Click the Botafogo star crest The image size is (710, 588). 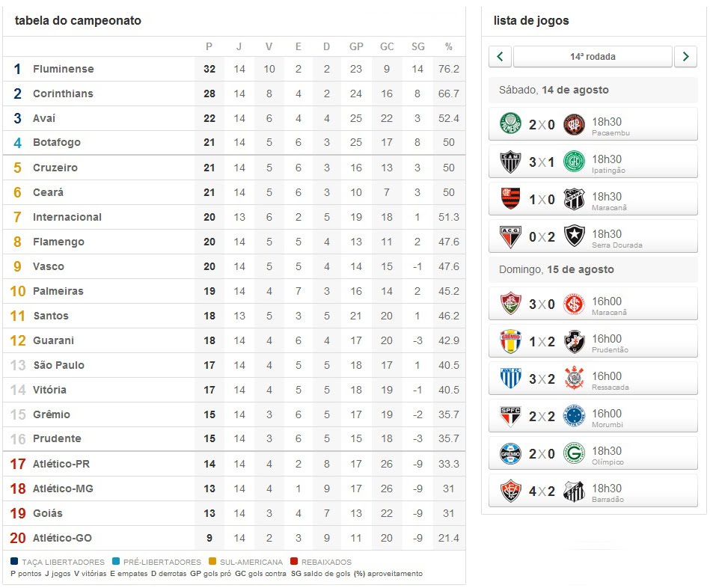tap(574, 236)
